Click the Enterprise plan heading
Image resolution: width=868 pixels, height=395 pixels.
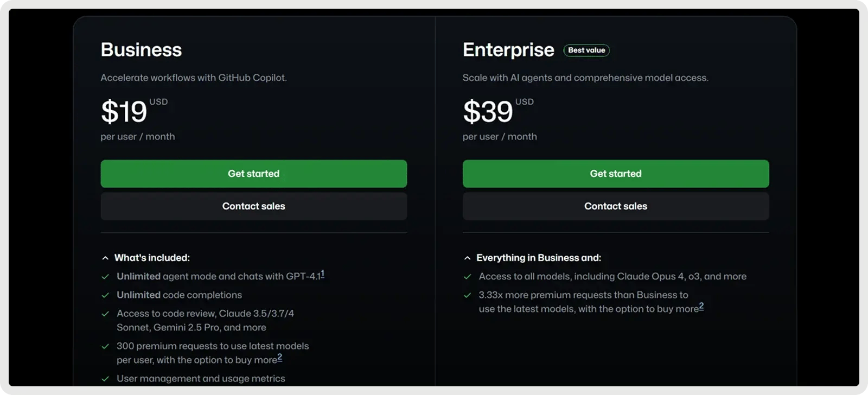point(508,50)
